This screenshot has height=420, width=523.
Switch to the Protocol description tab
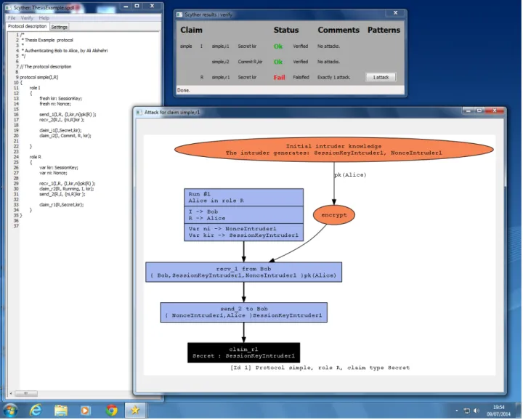tap(28, 26)
